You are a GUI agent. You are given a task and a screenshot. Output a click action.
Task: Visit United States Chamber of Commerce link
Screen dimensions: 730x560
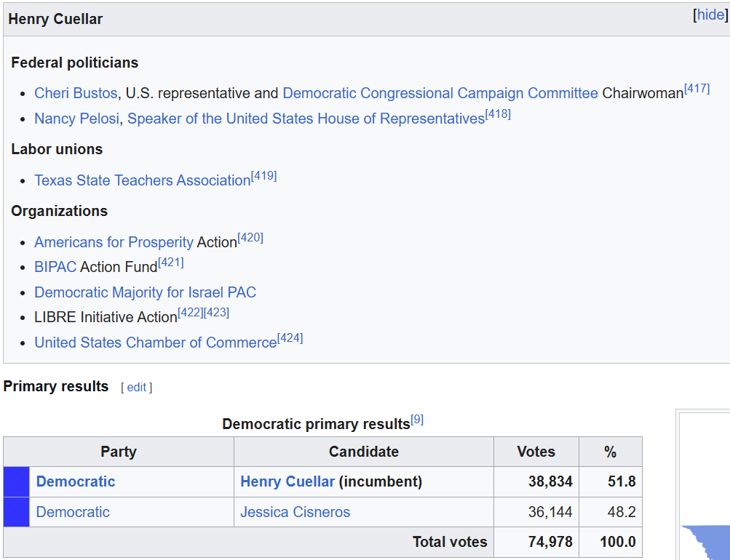point(155,342)
